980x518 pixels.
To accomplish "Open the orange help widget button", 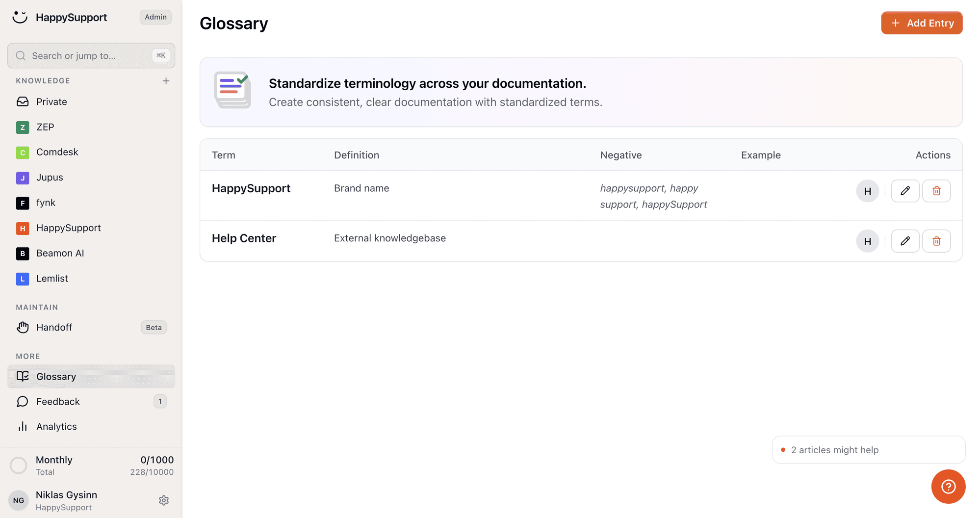I will point(948,487).
